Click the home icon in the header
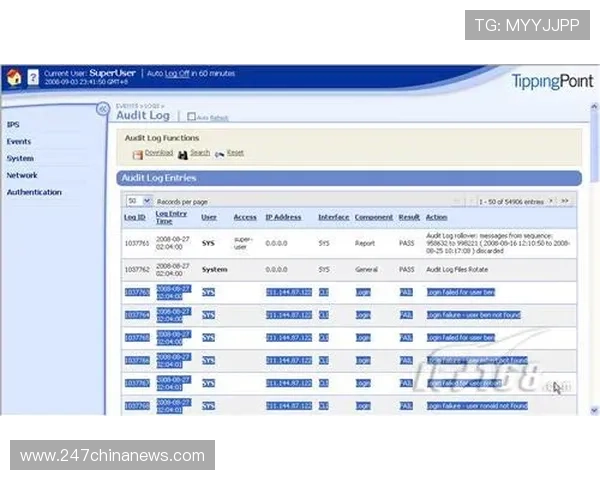This screenshot has height=480, width=600. point(14,78)
